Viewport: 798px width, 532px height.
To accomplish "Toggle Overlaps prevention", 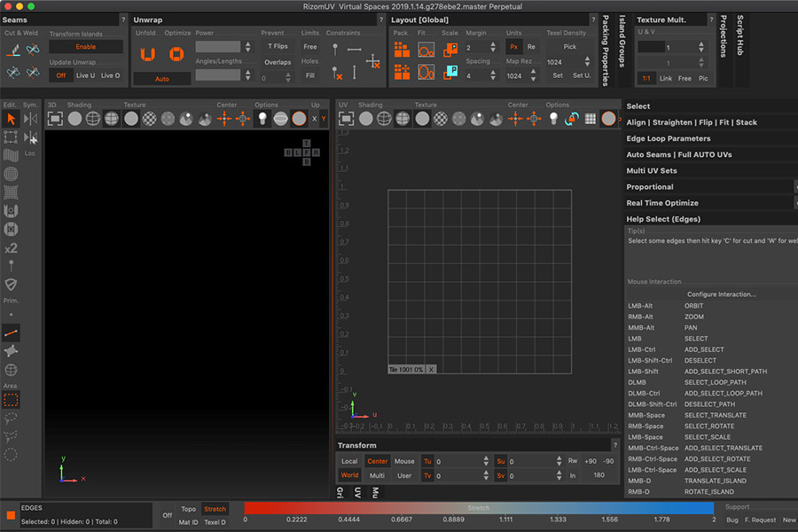I will click(278, 62).
